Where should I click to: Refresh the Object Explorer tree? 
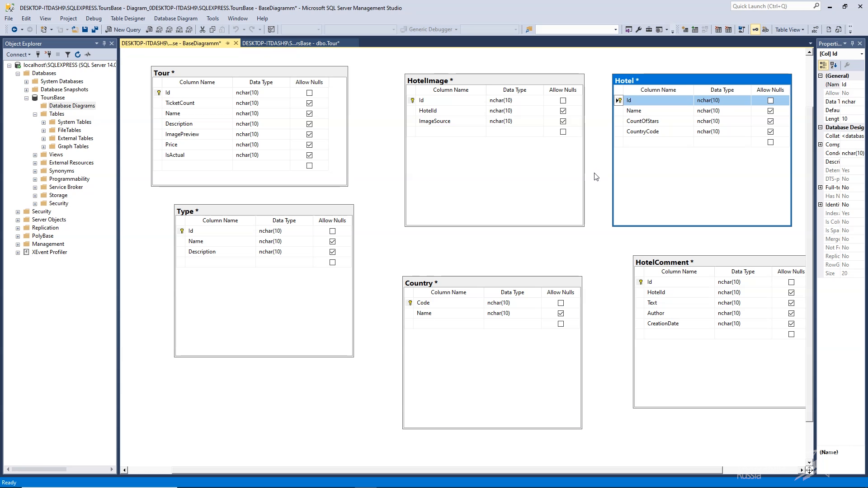pos(78,54)
